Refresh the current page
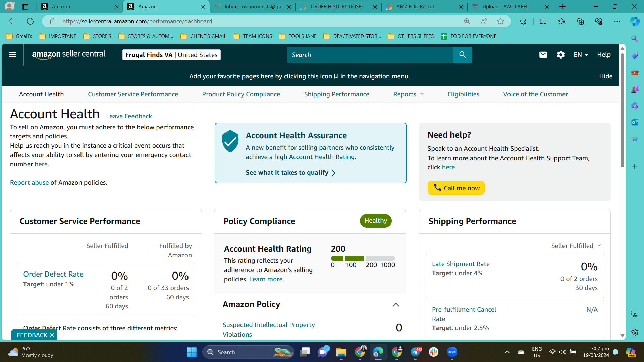The height and width of the screenshot is (362, 644). click(x=30, y=21)
